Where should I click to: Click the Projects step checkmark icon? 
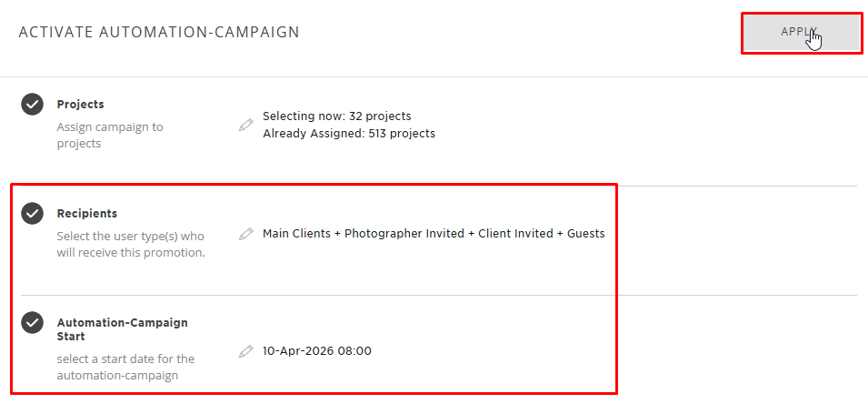pyautogui.click(x=33, y=105)
